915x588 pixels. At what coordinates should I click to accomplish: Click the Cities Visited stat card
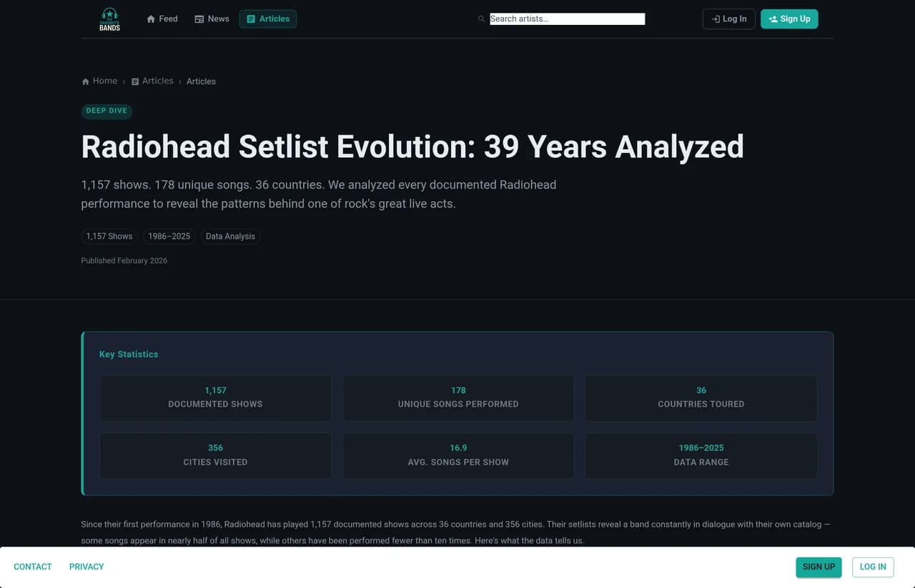point(215,455)
